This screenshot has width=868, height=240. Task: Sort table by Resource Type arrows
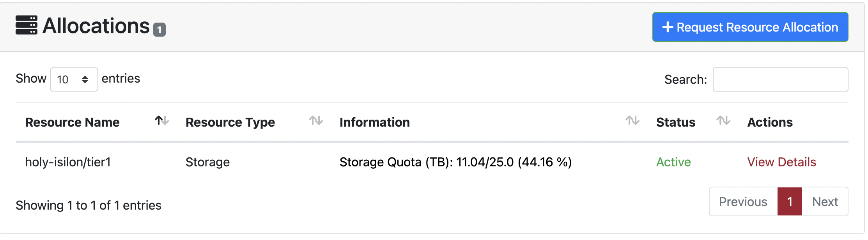[x=316, y=120]
